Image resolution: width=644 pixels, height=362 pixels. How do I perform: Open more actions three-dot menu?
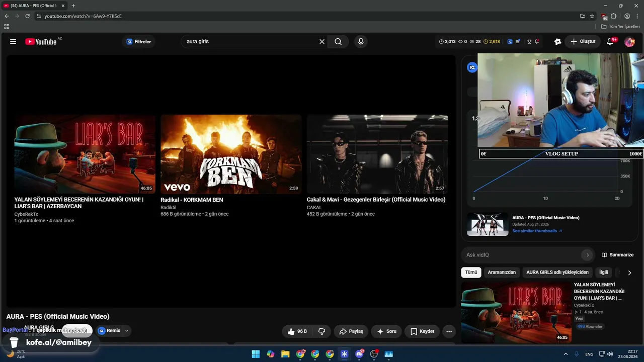449,331
